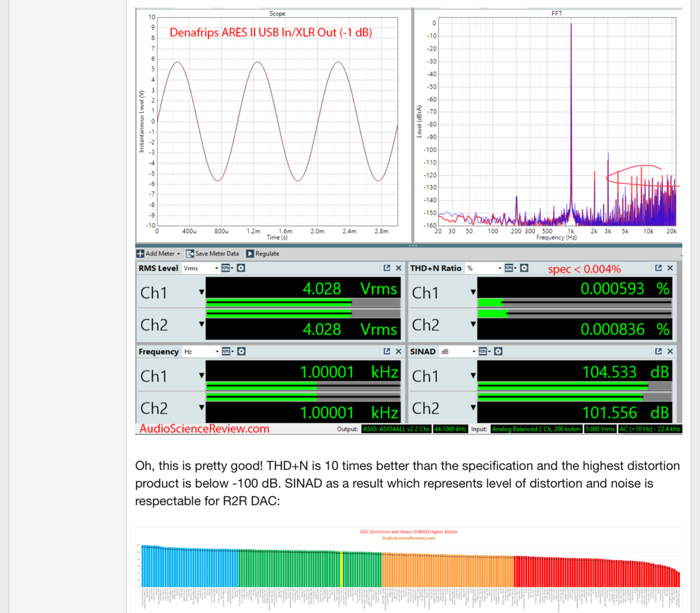Click the THD+N Ratio meter title
Viewport: 700px width, 613px height.
436,268
